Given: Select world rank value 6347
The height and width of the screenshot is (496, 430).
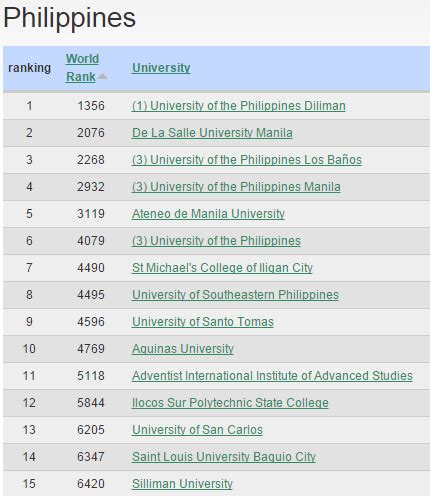Looking at the screenshot, I should point(91,457).
